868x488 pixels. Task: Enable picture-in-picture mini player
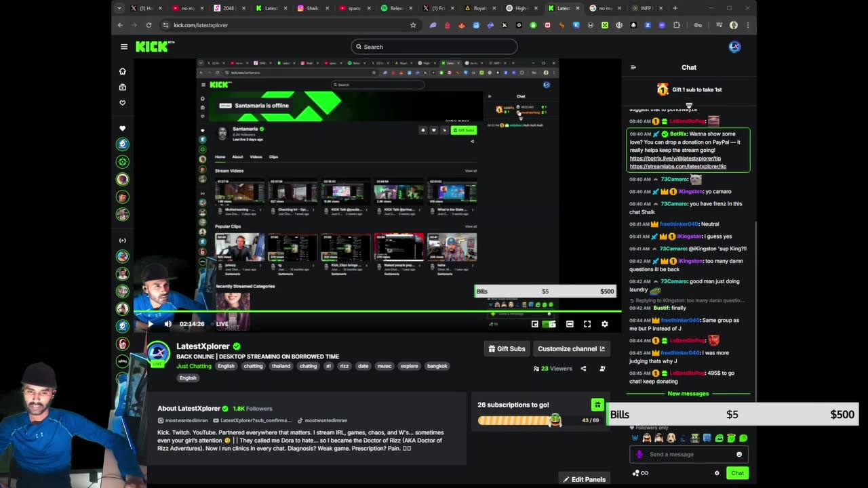click(535, 324)
